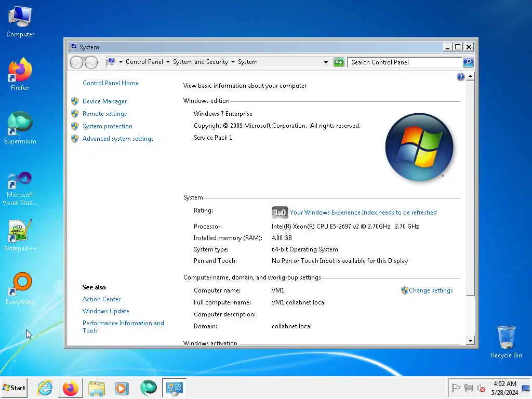
Task: Open the Recycle Bin icon
Action: pos(506,342)
